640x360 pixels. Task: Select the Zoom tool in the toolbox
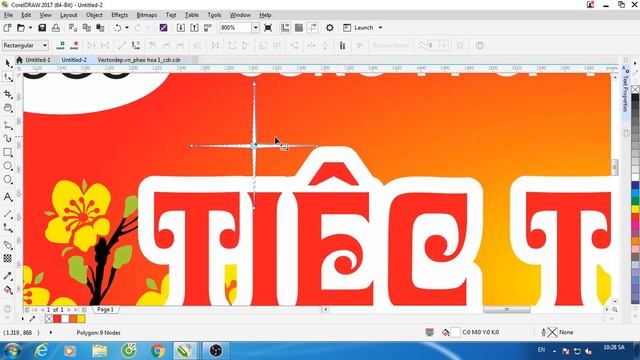(x=8, y=108)
